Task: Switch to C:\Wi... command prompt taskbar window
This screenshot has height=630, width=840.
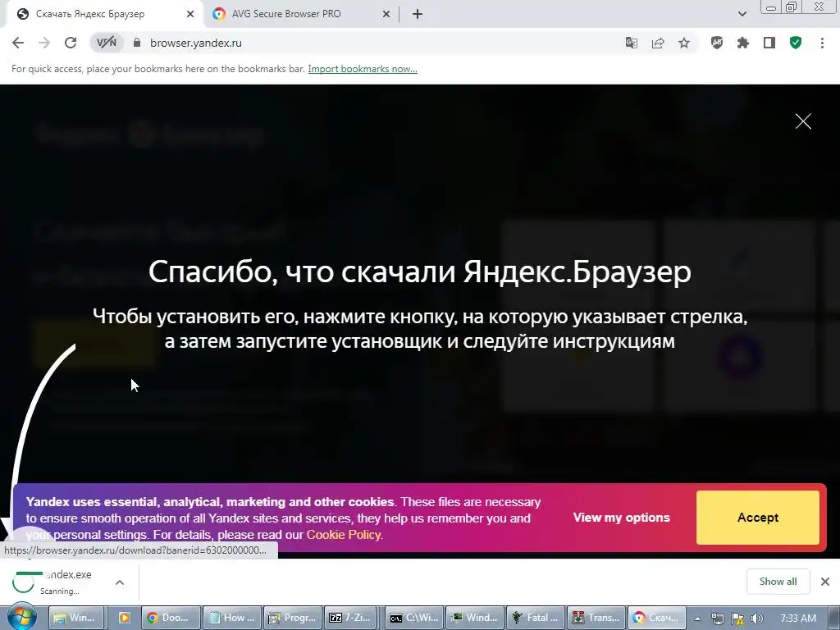Action: click(414, 618)
